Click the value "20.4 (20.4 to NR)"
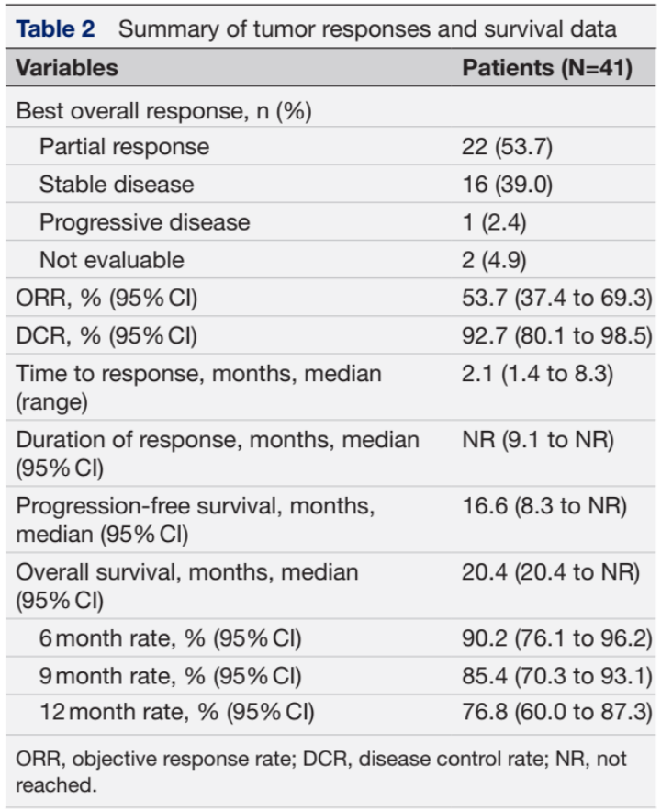Screen dimensions: 661x812 tap(550, 572)
